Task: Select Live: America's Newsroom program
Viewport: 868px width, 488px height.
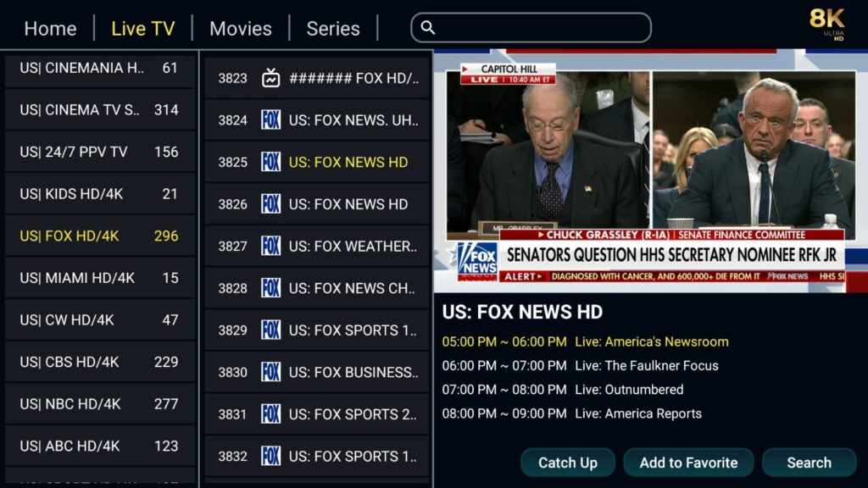Action: pyautogui.click(x=585, y=342)
